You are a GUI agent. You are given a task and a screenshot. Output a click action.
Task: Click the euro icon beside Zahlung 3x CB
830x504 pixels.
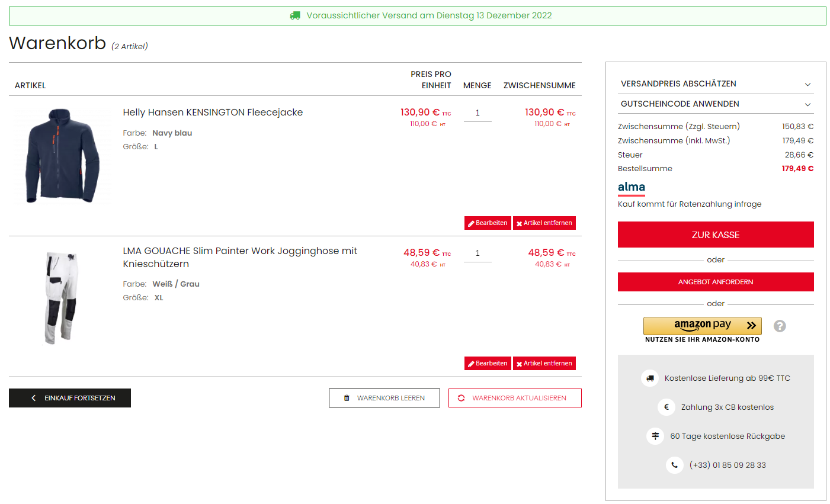(666, 407)
